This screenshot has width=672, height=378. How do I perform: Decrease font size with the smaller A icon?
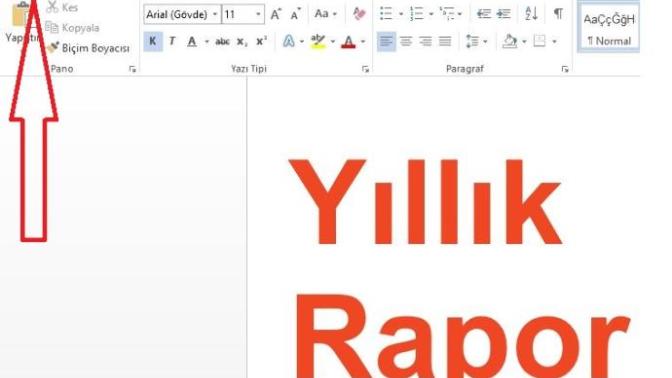coord(295,14)
